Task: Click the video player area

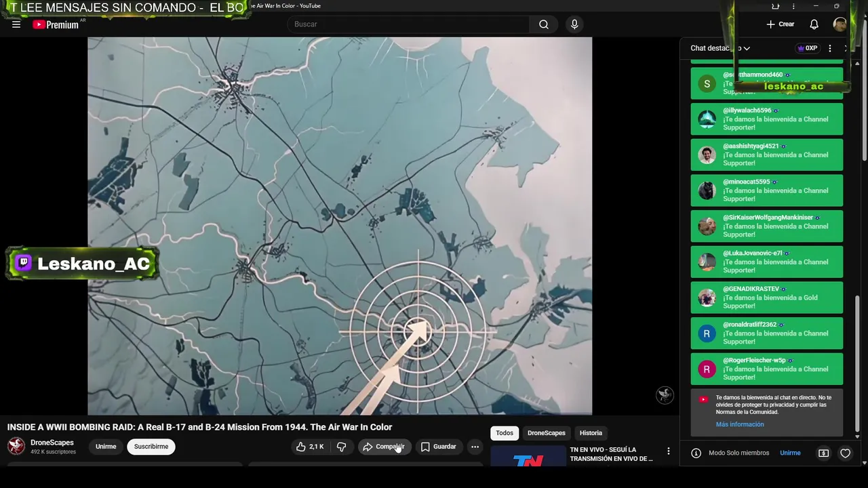Action: 340,226
